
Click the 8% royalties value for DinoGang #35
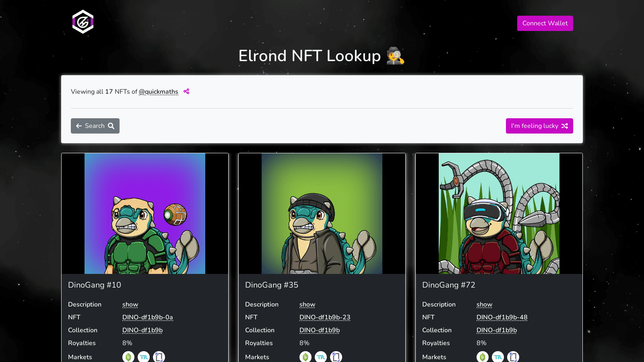[x=304, y=343]
